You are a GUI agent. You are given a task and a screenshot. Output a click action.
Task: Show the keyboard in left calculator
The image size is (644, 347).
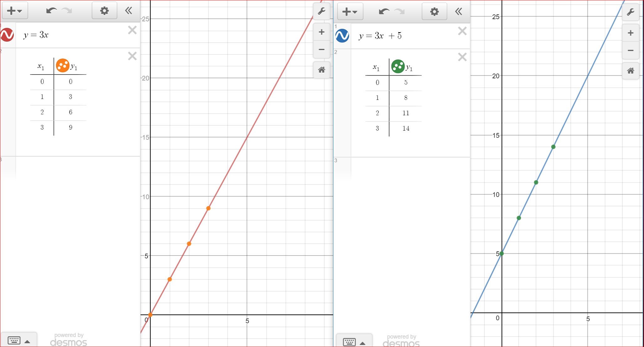tap(14, 340)
